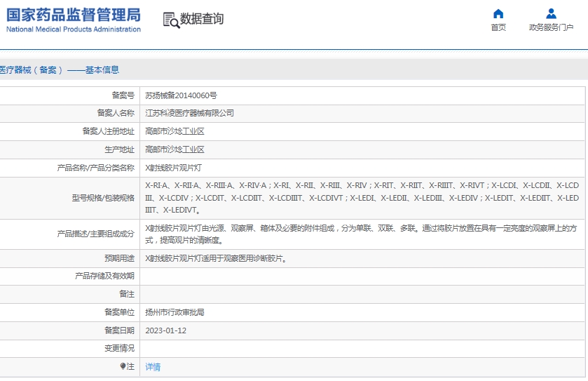Click the 备案人名称 row label
The height and width of the screenshot is (381, 588).
116,113
